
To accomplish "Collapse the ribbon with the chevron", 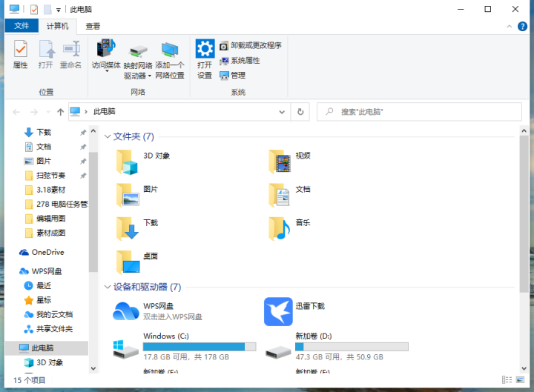I will [509, 26].
